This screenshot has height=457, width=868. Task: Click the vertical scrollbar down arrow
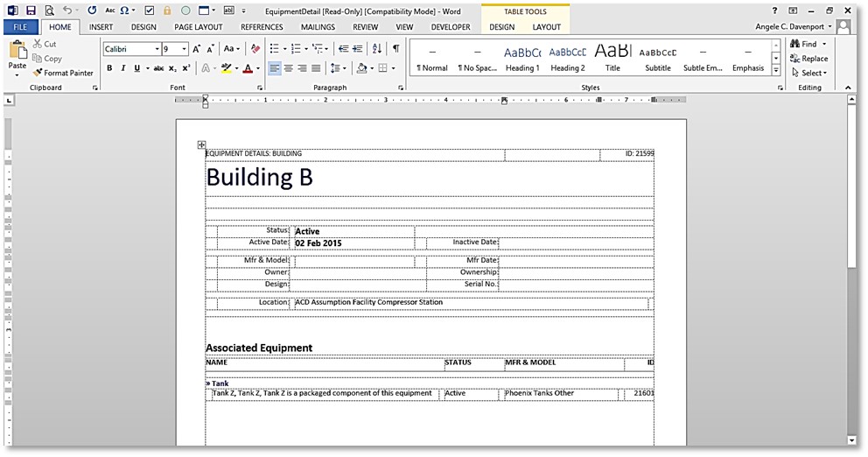pos(852,440)
